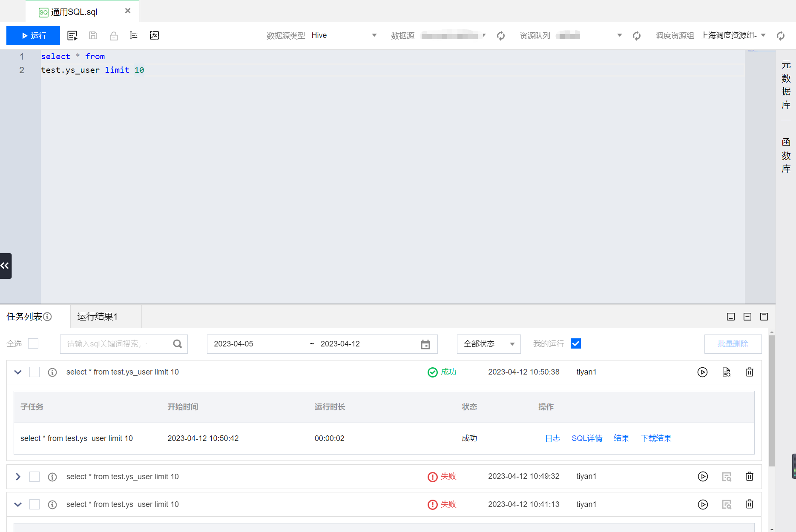Viewport: 796px width, 532px height.
Task: Click the lock icon in toolbar
Action: pyautogui.click(x=113, y=36)
